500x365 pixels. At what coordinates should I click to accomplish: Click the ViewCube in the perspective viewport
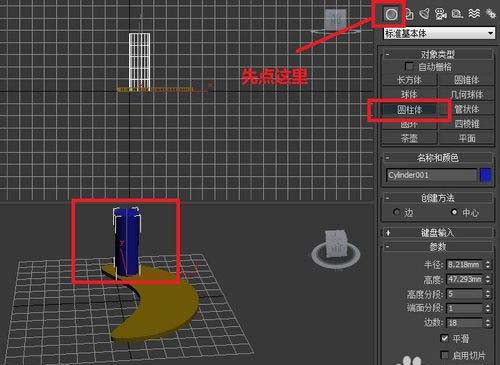336,244
